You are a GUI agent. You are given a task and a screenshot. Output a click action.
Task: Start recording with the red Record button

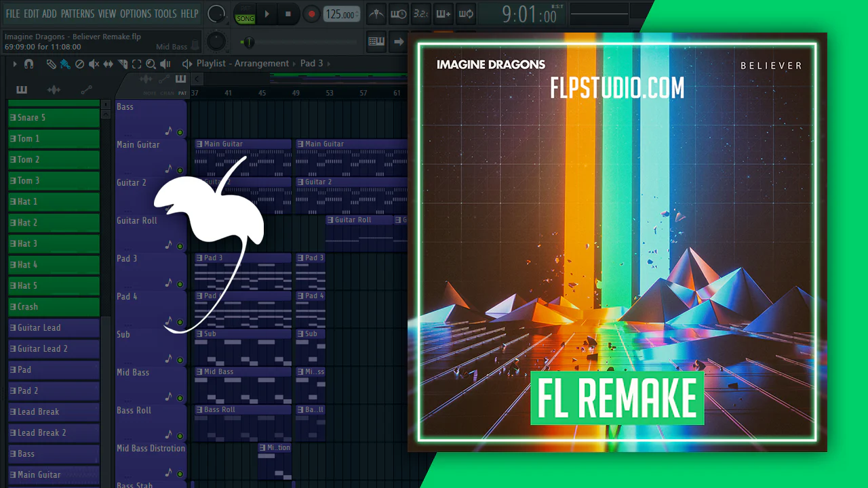(x=311, y=14)
